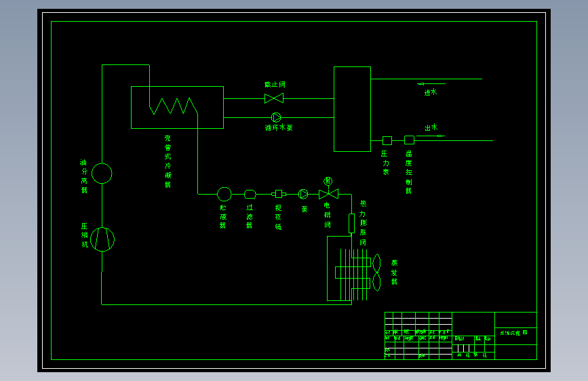Click the evaporator fan blade symbol
Image resolution: width=588 pixels, height=381 pixels.
click(x=376, y=273)
